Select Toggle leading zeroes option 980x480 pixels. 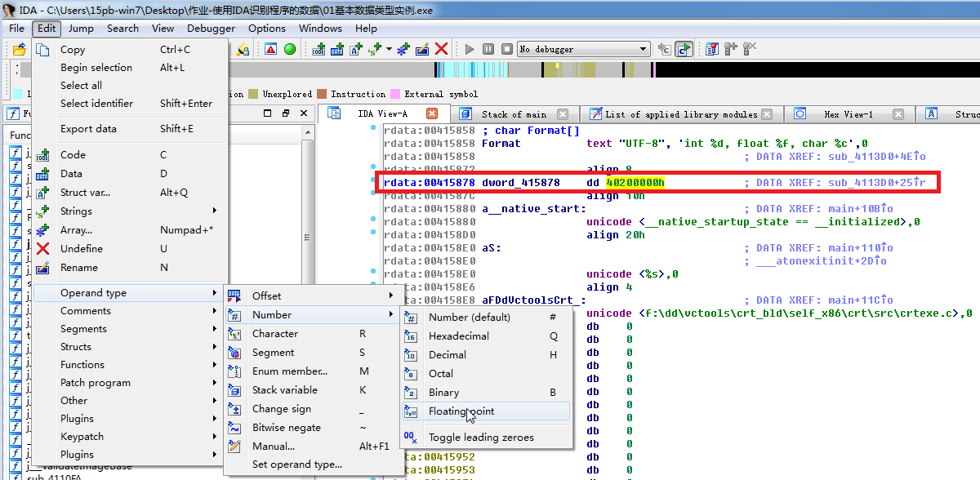[486, 437]
